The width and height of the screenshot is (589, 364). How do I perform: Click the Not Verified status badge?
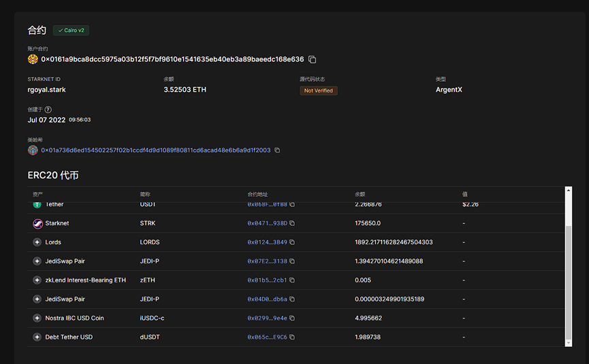(x=319, y=90)
